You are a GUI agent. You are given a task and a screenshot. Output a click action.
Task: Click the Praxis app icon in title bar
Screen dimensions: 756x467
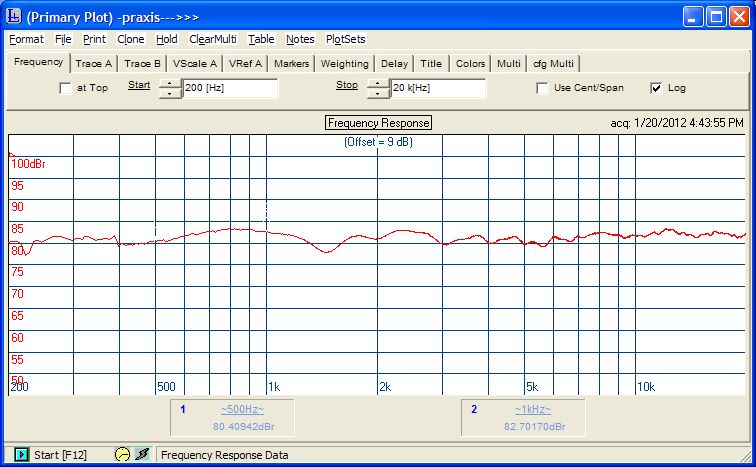point(14,16)
